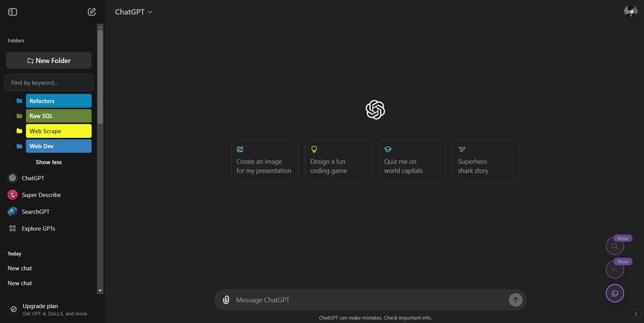Open SearchGPT from the sidebar

[49, 212]
